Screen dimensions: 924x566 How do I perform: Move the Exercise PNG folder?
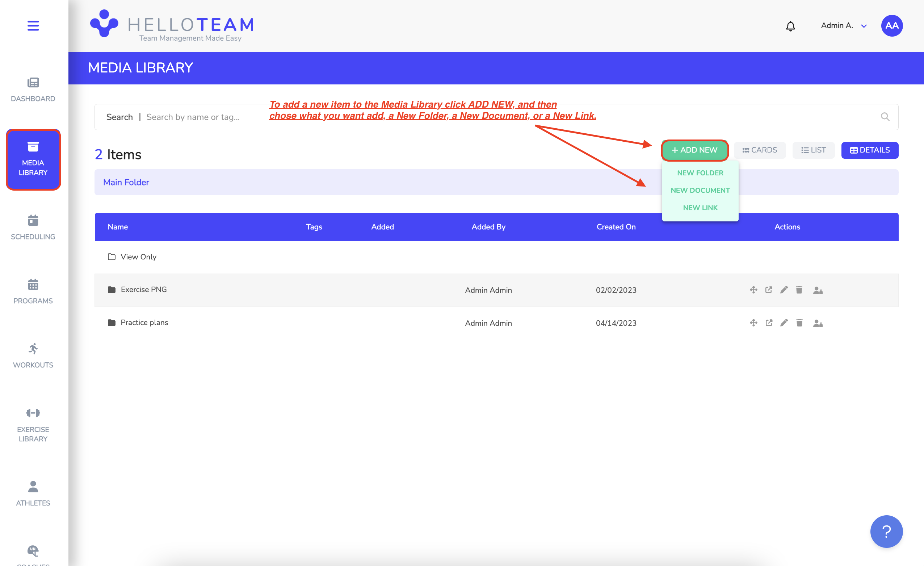point(753,290)
